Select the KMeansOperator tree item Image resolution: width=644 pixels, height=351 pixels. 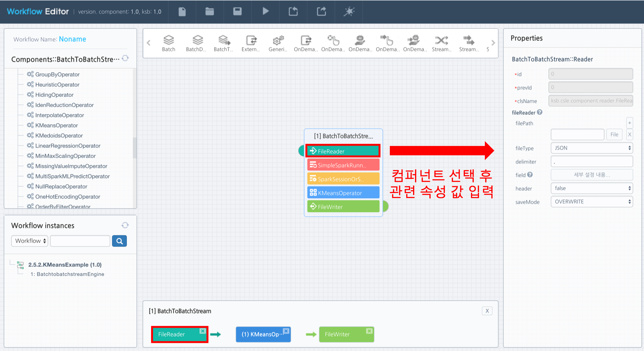pos(55,125)
